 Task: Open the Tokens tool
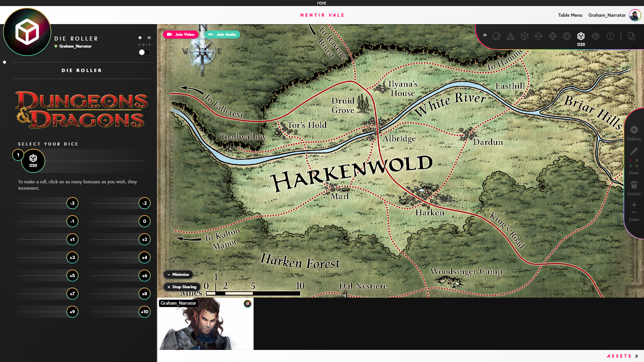coord(634,130)
